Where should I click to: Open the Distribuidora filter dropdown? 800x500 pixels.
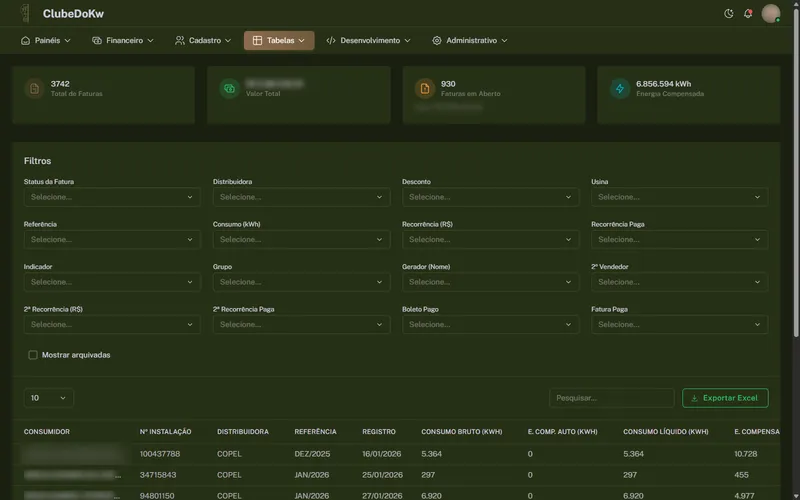click(x=302, y=197)
